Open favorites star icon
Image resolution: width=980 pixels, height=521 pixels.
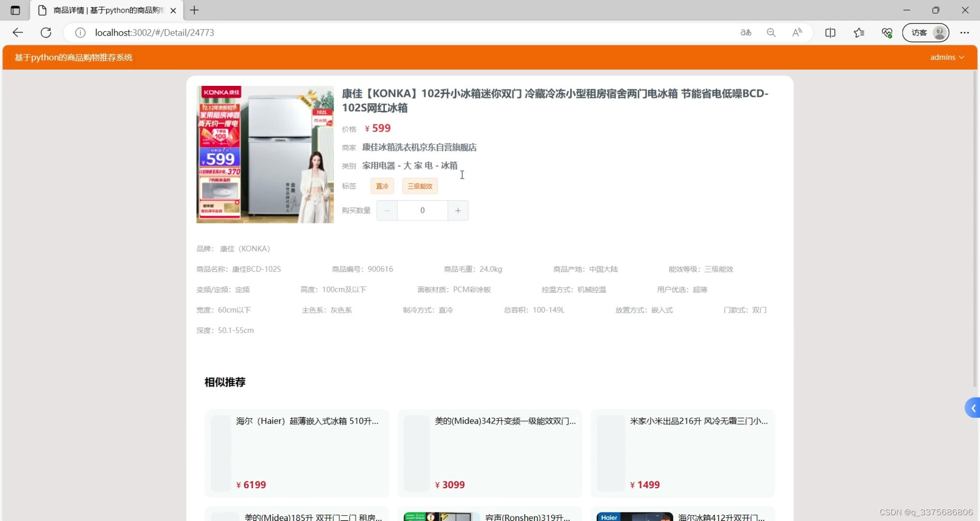click(x=858, y=32)
